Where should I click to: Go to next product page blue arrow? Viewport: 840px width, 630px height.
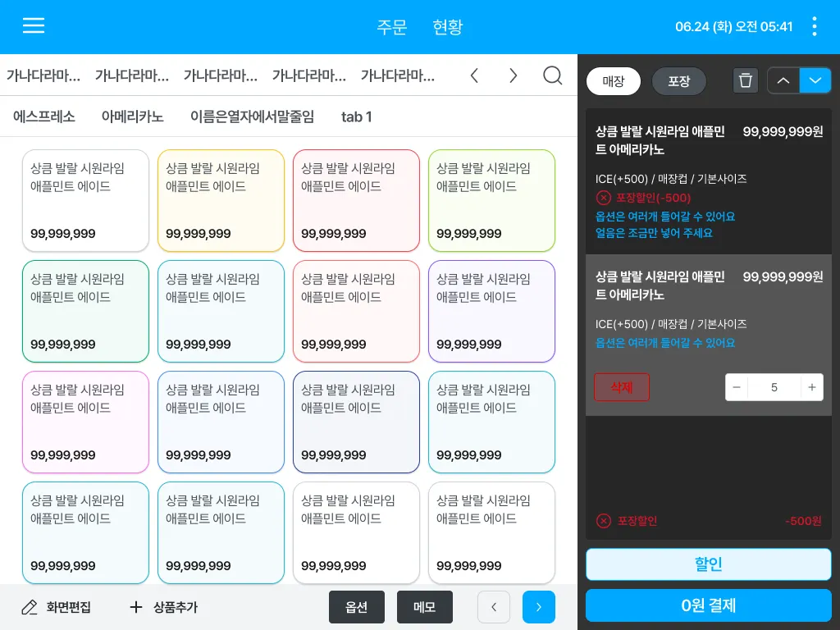click(x=538, y=607)
